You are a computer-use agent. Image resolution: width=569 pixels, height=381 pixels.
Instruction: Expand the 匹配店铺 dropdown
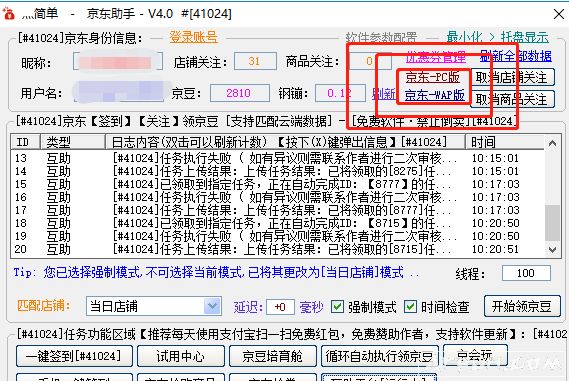pyautogui.click(x=212, y=307)
